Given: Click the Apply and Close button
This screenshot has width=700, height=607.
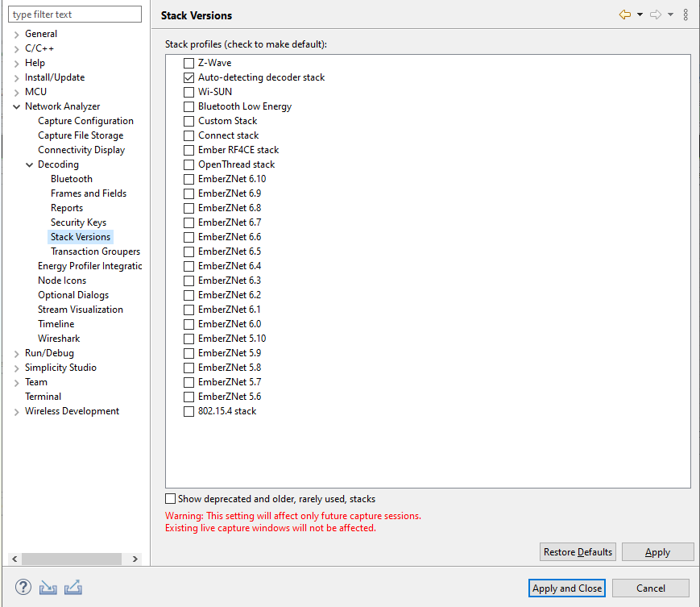Looking at the screenshot, I should tap(566, 588).
